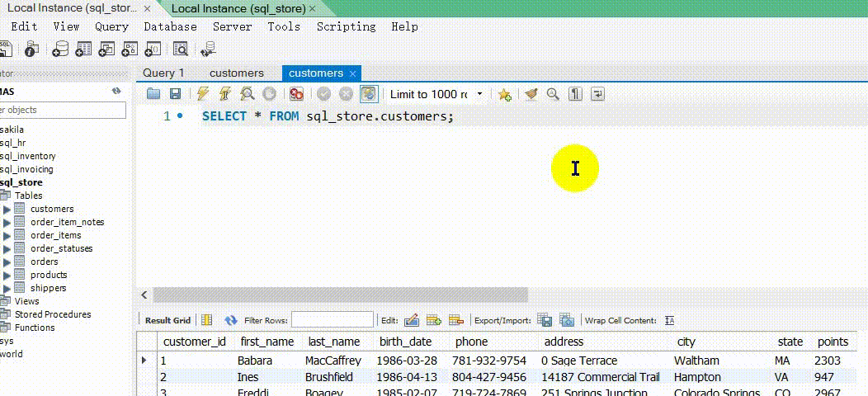
Task: Refresh the schemas list
Action: point(116,92)
